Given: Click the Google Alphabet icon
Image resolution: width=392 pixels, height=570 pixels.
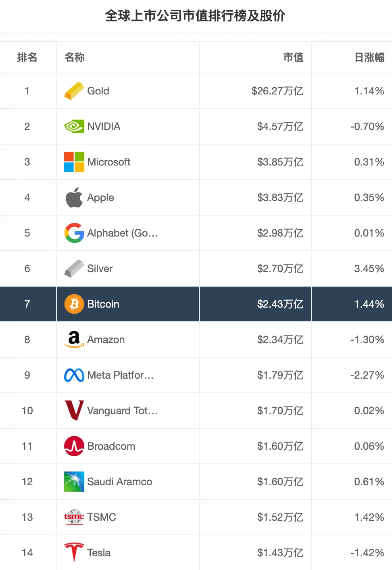Looking at the screenshot, I should point(73,233).
